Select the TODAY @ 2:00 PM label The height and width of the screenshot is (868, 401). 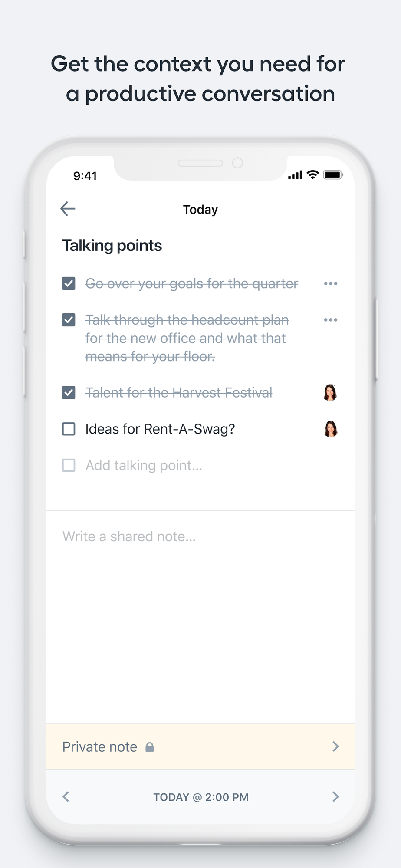pos(201,797)
